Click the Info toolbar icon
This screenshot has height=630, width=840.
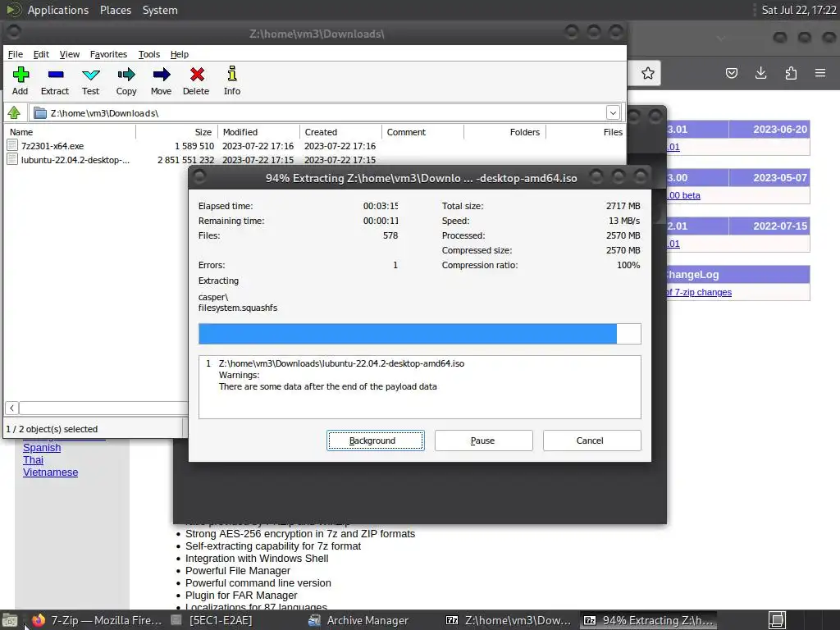click(231, 73)
